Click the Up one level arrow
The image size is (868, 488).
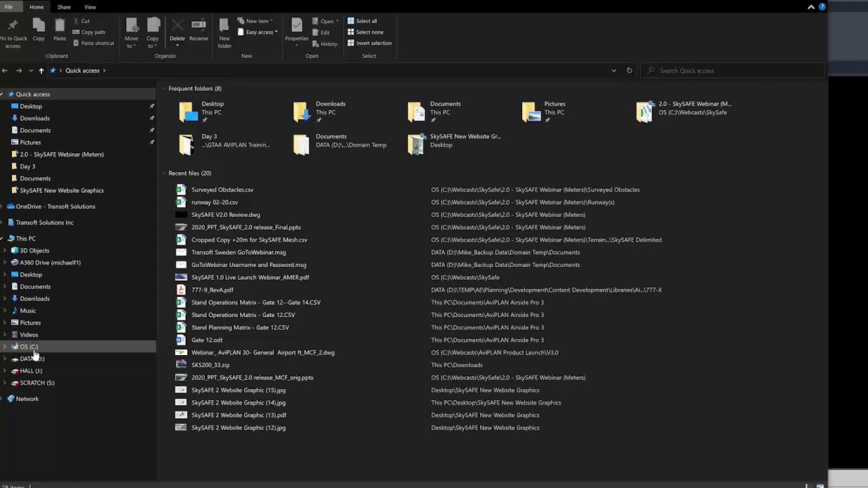(x=41, y=70)
